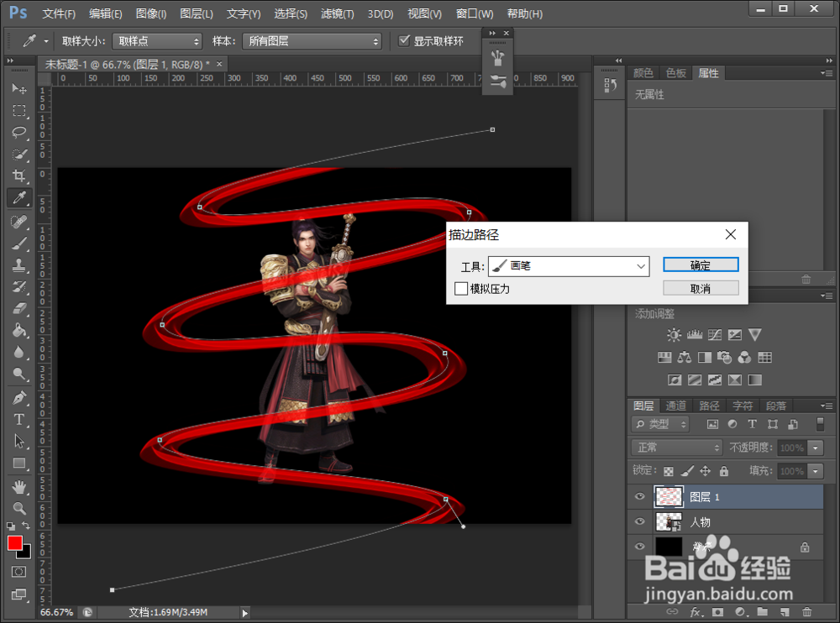Select the History Brush tool
The width and height of the screenshot is (840, 623).
point(19,286)
